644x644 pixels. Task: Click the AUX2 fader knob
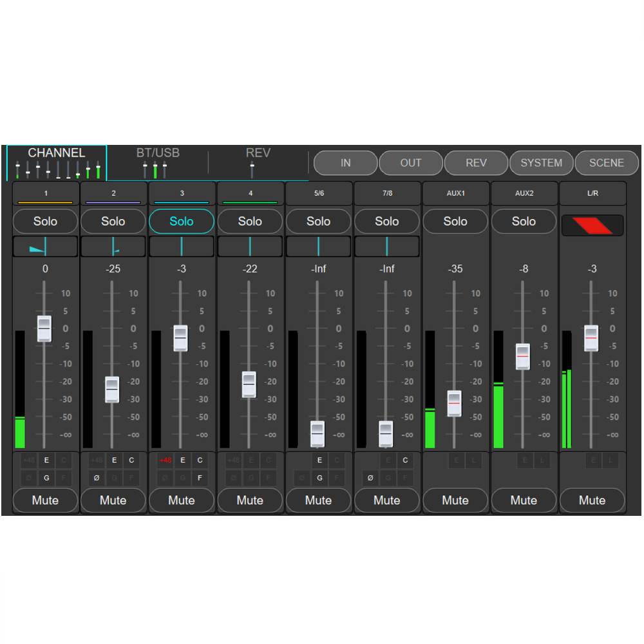click(523, 356)
